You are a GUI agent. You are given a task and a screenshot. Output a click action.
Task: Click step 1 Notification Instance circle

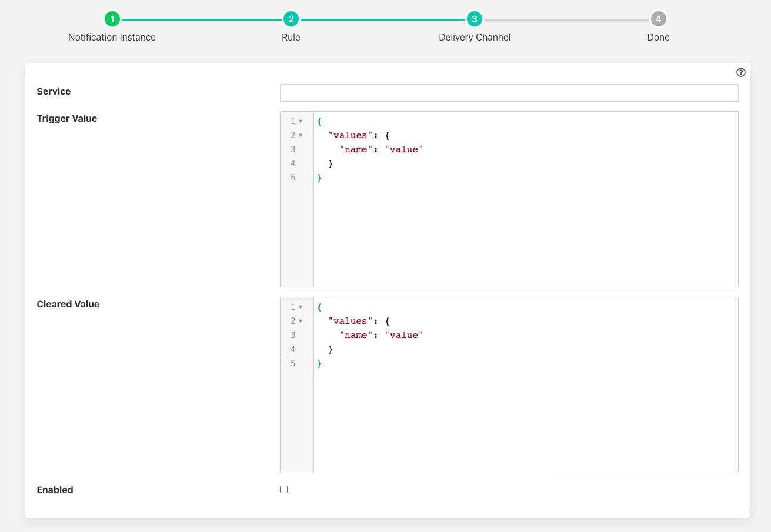point(112,19)
